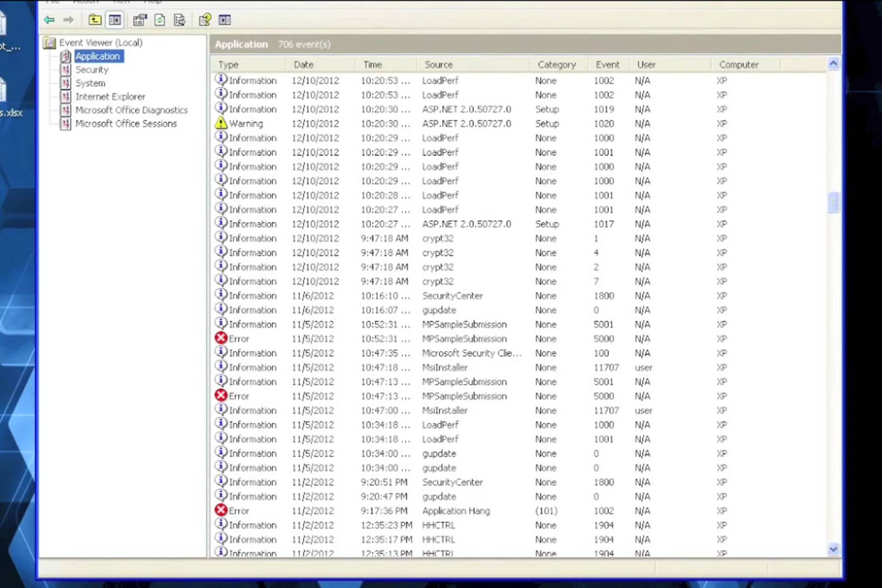The image size is (882, 588).
Task: Click the Back arrow toolbar icon
Action: click(50, 20)
